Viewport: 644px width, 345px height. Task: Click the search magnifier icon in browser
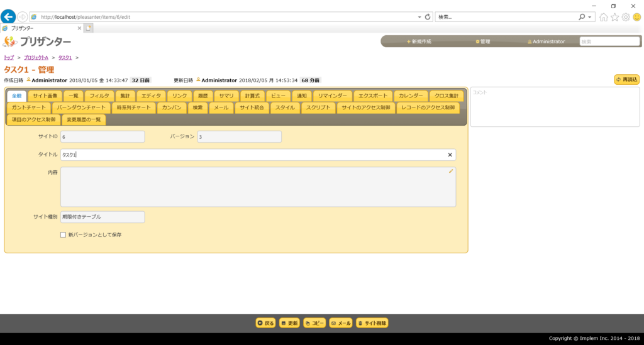582,17
